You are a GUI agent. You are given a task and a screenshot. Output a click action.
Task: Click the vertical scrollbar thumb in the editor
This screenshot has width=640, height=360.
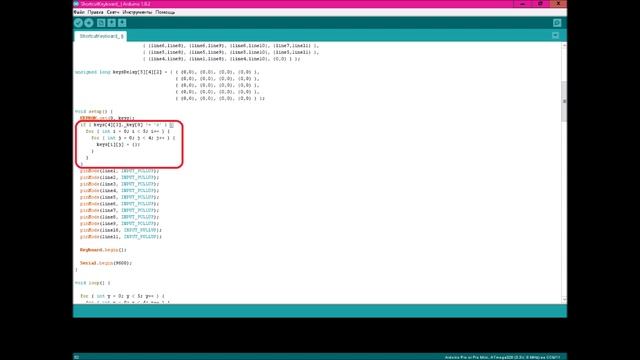coord(564,101)
